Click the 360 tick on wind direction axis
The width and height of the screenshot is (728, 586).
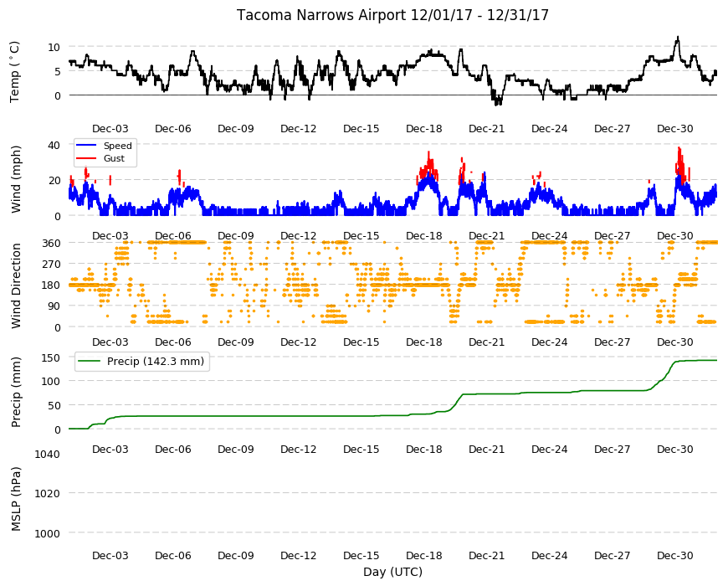pyautogui.click(x=51, y=243)
